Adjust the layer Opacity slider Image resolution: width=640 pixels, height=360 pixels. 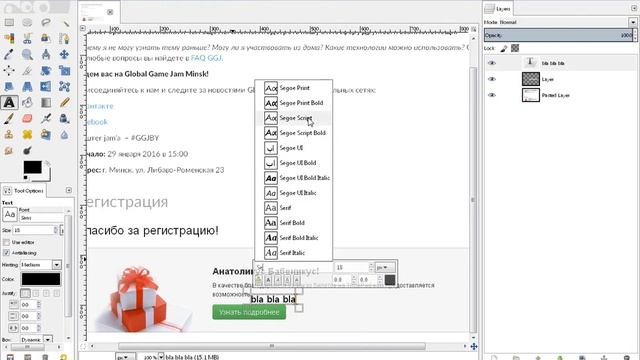tap(558, 36)
